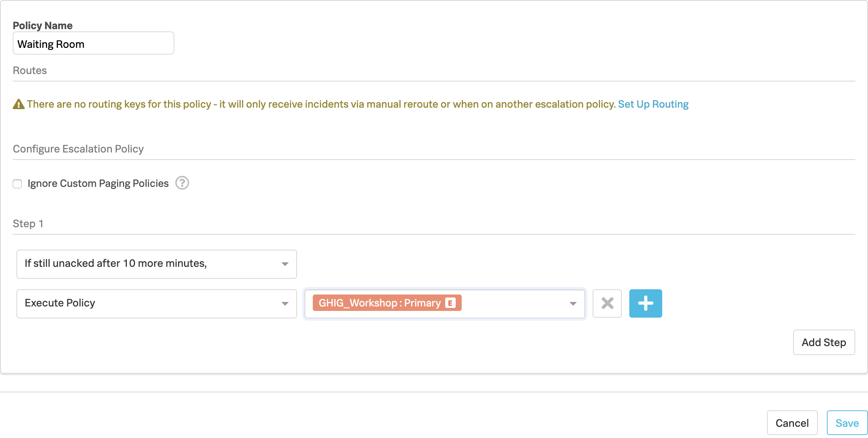Focus the Policy Name text field
The image size is (868, 438).
(x=93, y=44)
